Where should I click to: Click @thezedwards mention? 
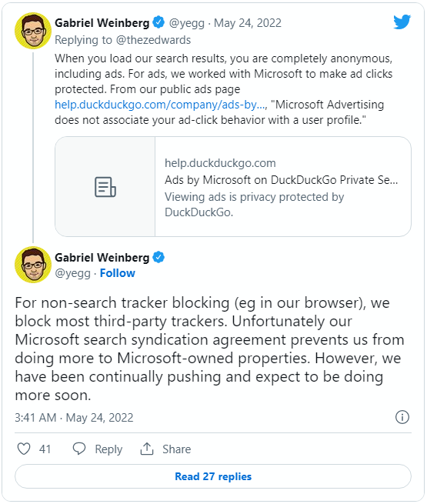click(x=153, y=40)
